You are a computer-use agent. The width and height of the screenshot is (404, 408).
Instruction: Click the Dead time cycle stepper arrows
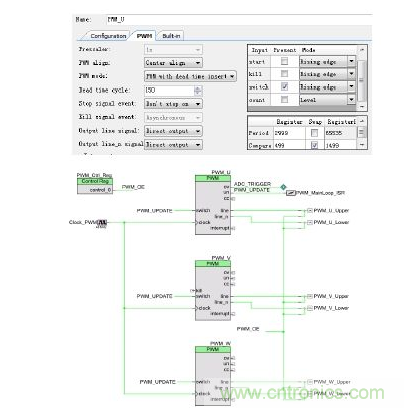(198, 90)
